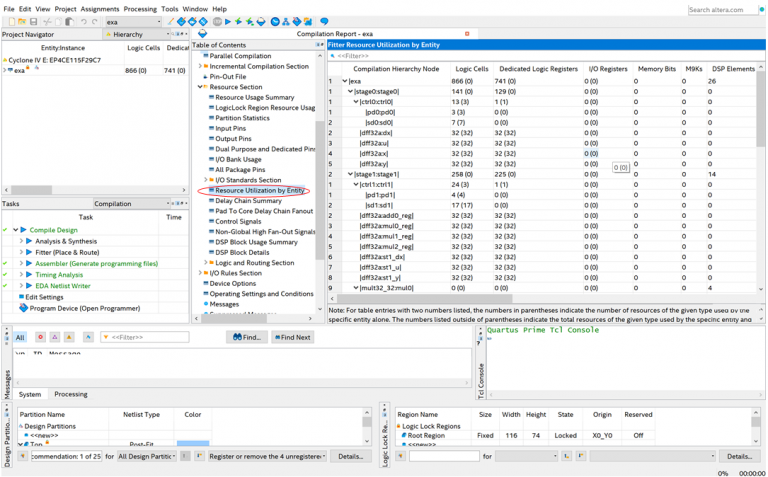Expand the Analysis & Synthesis task
This screenshot has width=768, height=477.
click(x=21, y=241)
